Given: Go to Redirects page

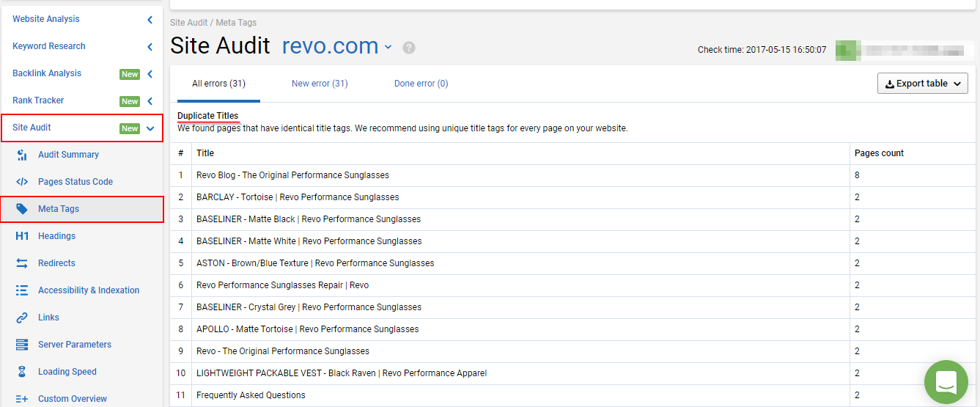Looking at the screenshot, I should [x=56, y=263].
